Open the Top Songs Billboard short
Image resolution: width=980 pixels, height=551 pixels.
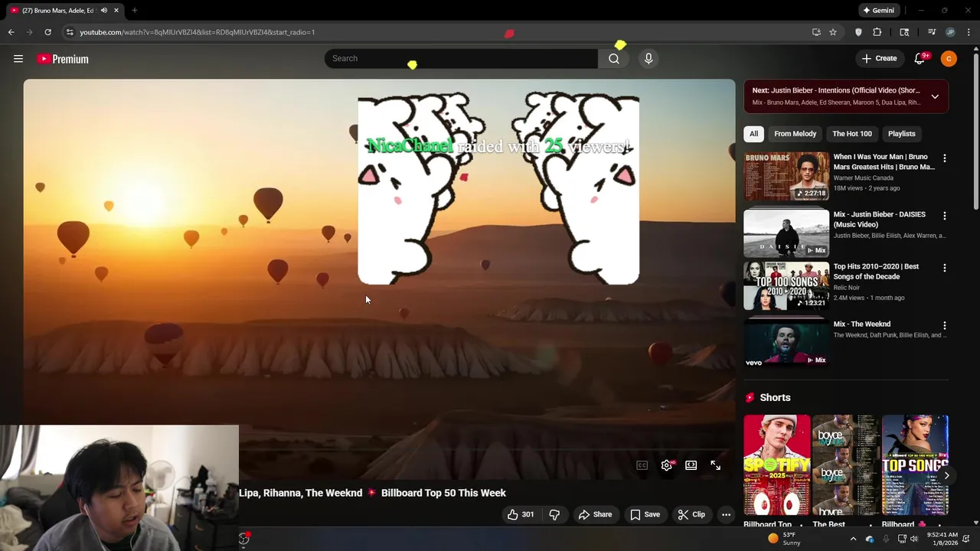coord(915,465)
